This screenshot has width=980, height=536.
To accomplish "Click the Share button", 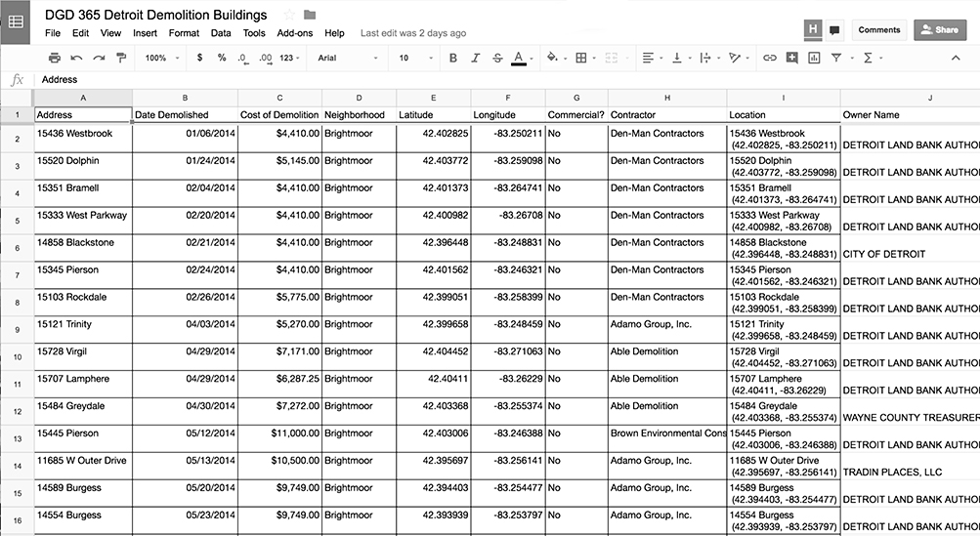I will [940, 29].
